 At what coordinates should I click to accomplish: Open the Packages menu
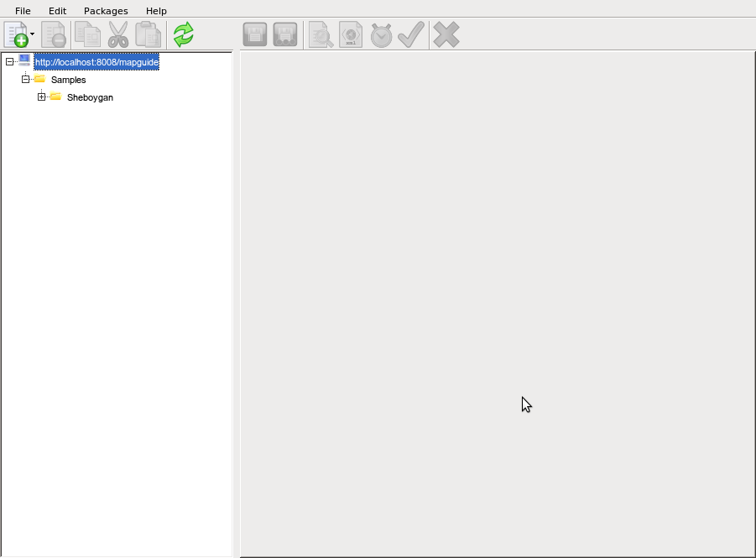pos(106,11)
